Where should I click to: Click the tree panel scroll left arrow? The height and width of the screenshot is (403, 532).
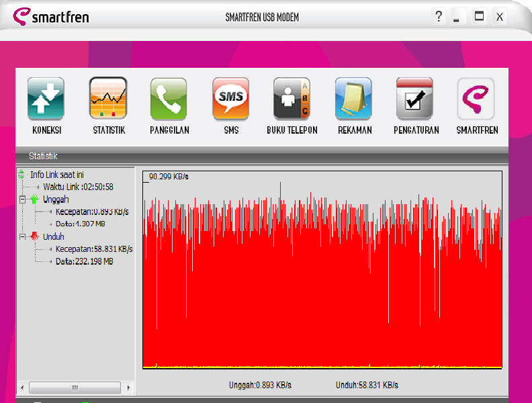pyautogui.click(x=22, y=388)
